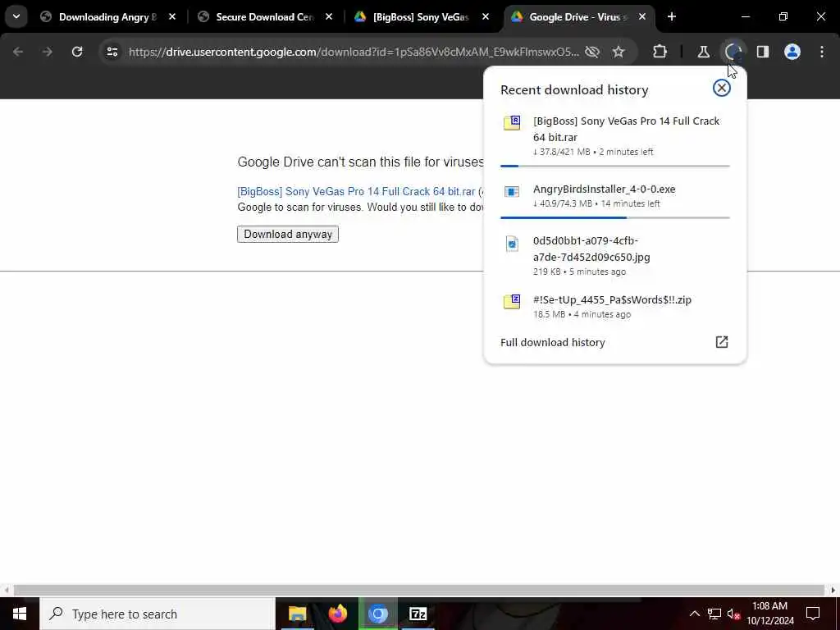Click the Sony VeGas download progress bar
840x630 pixels.
615,166
